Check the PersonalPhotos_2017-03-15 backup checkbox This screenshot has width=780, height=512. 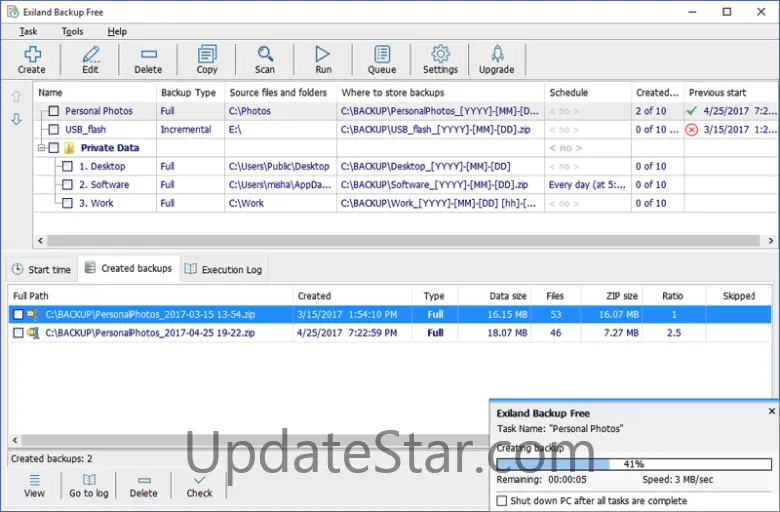coord(18,314)
